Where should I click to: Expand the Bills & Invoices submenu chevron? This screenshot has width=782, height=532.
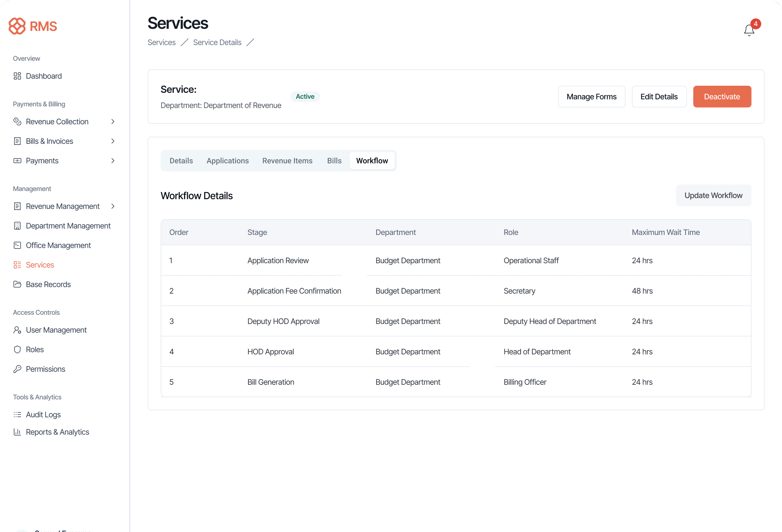pos(113,141)
